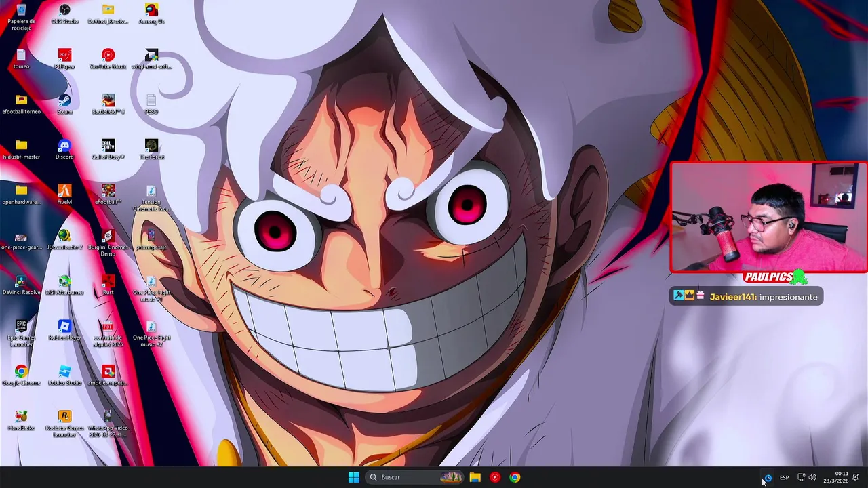
Task: Open File Explorer from the taskbar
Action: 475,477
